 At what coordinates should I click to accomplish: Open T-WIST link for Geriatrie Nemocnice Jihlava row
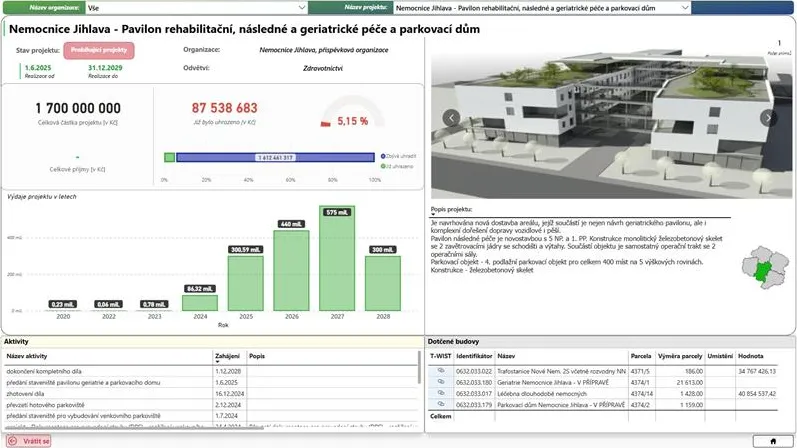(438, 382)
